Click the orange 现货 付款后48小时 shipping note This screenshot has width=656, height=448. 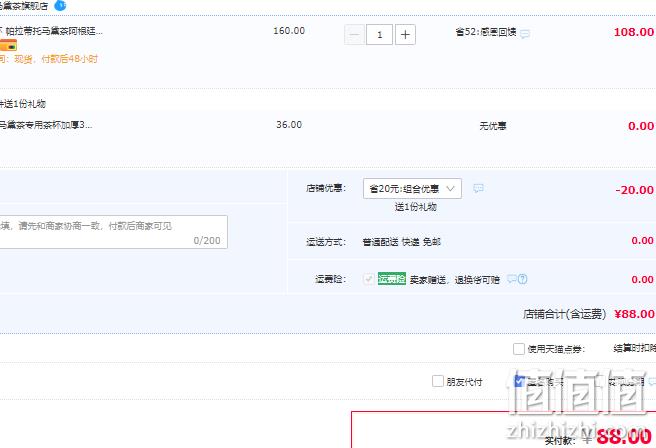49,59
